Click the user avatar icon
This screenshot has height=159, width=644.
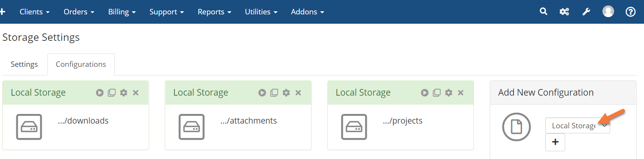pyautogui.click(x=608, y=12)
